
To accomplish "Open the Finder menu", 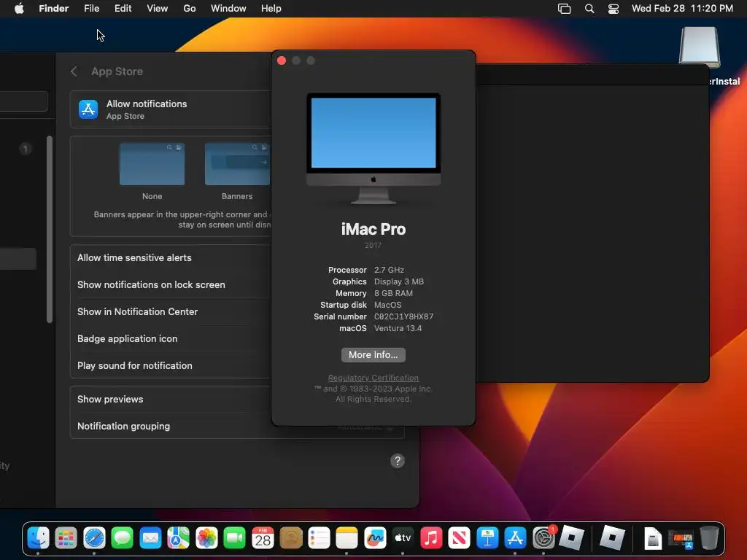I will click(54, 9).
